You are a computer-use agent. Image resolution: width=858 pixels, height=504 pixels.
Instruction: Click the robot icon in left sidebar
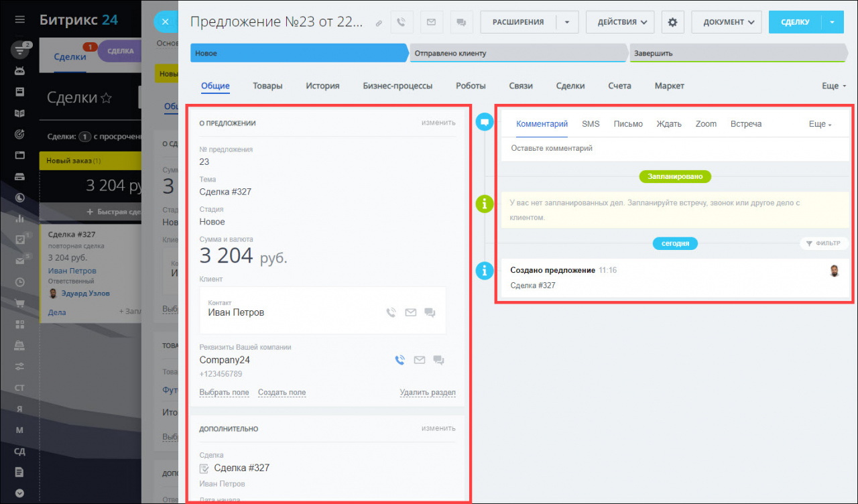coord(19,70)
